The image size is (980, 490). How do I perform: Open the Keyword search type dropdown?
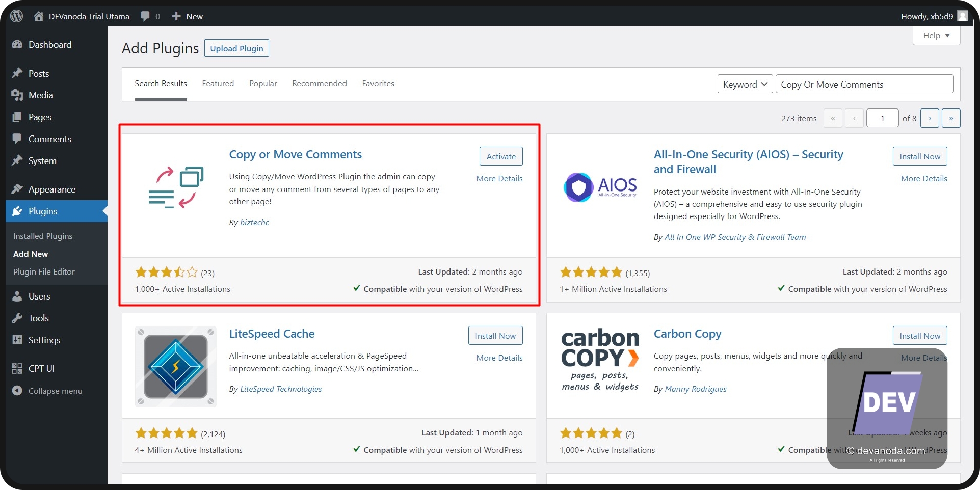click(x=745, y=84)
